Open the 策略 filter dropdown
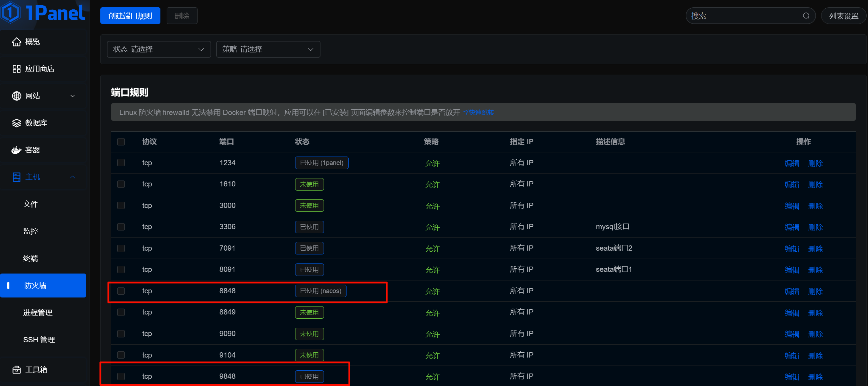 pos(268,49)
